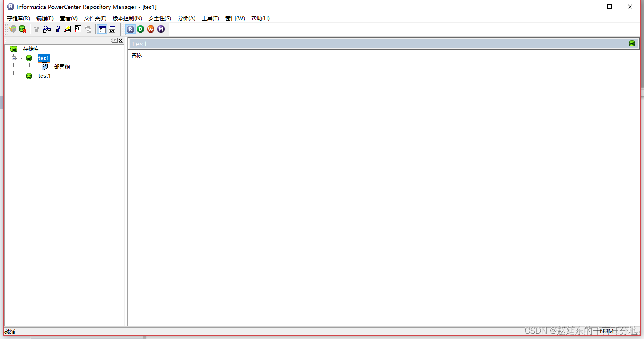This screenshot has height=339, width=644.
Task: Open the 编辑(E) menu
Action: pyautogui.click(x=45, y=18)
